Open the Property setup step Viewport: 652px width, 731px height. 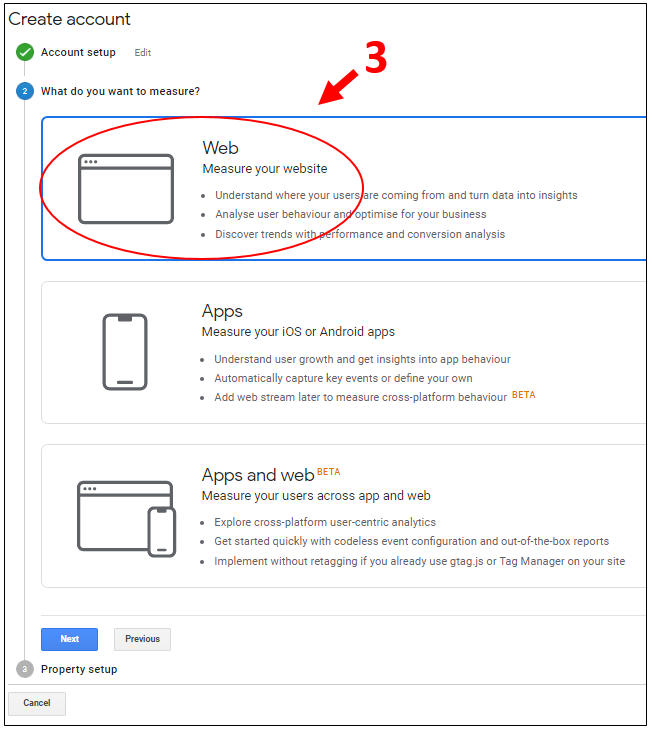pos(79,669)
